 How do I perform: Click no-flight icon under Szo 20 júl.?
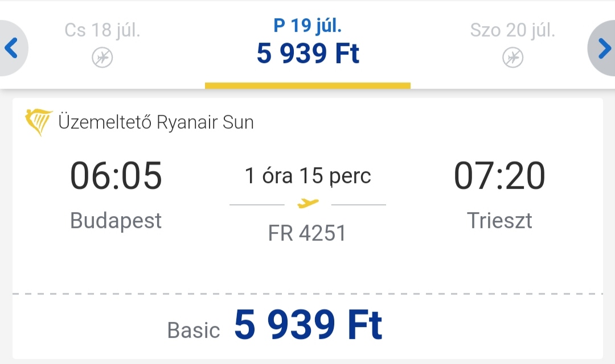click(512, 57)
